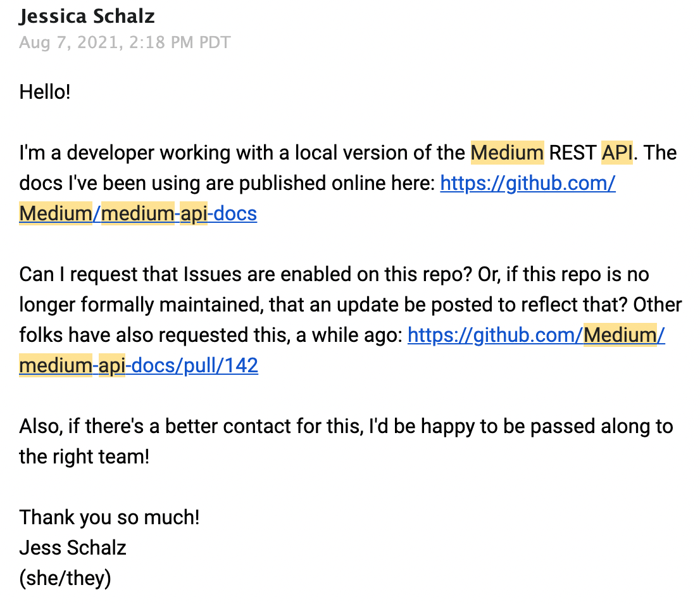
Task: Click the highlighted medium-api text in the pull/142 link
Action: point(72,365)
